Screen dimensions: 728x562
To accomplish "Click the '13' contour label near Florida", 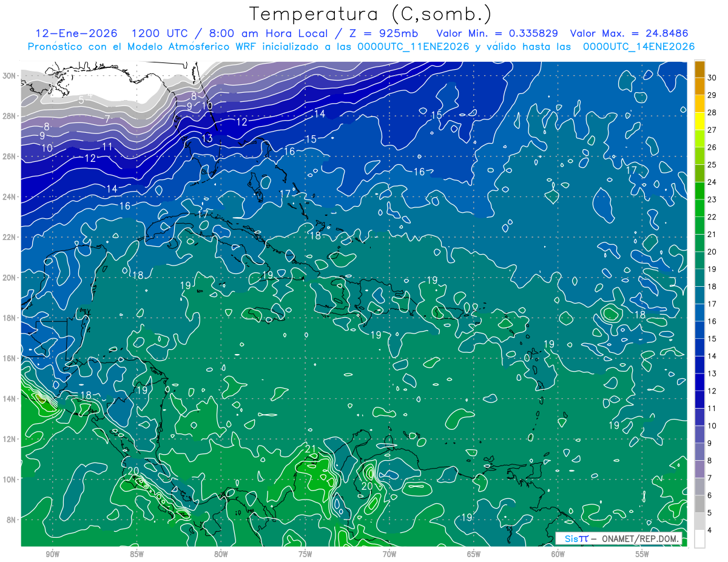I will [x=207, y=139].
